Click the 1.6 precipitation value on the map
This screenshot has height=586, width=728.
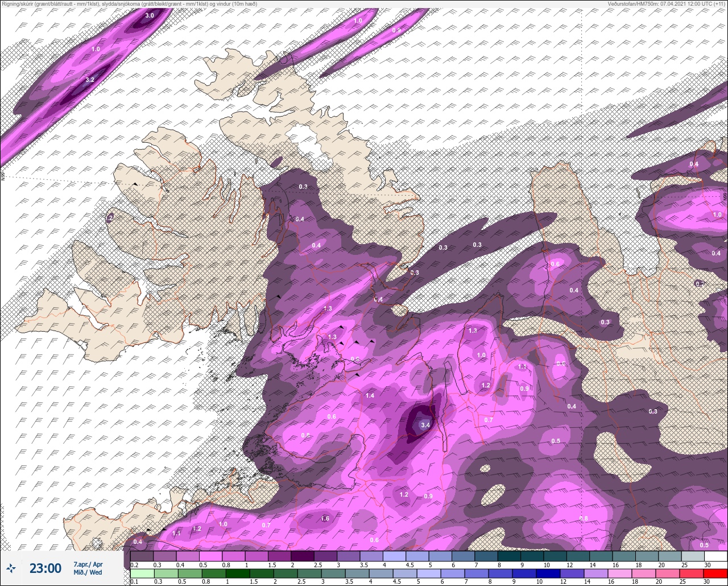pos(325,518)
